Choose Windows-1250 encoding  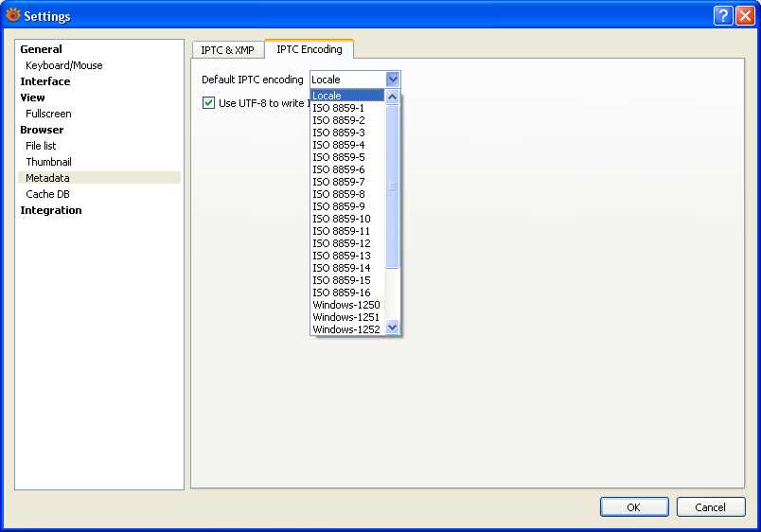[347, 305]
